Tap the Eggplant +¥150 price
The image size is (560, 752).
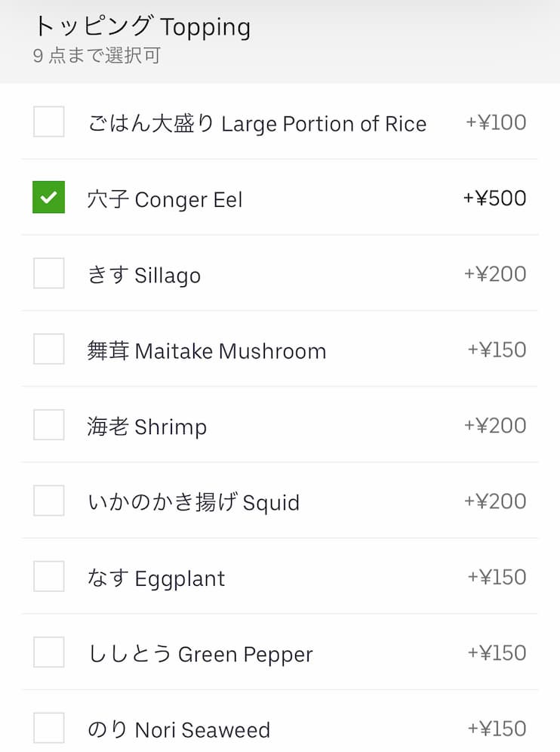click(497, 577)
